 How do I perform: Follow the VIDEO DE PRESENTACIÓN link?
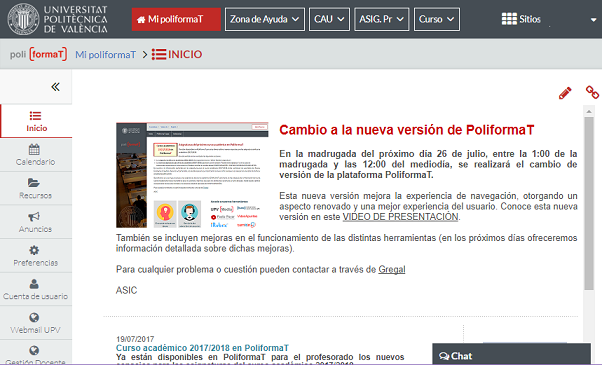[x=400, y=217]
